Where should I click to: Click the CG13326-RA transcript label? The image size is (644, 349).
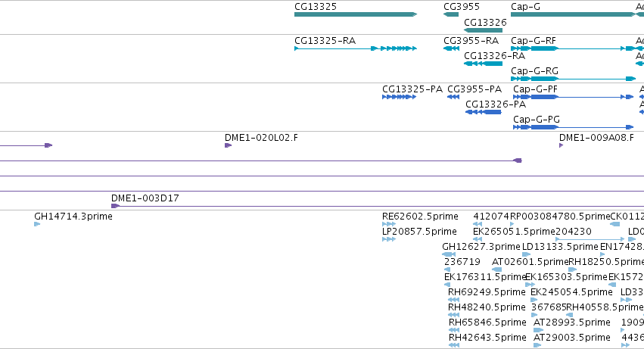coord(494,56)
